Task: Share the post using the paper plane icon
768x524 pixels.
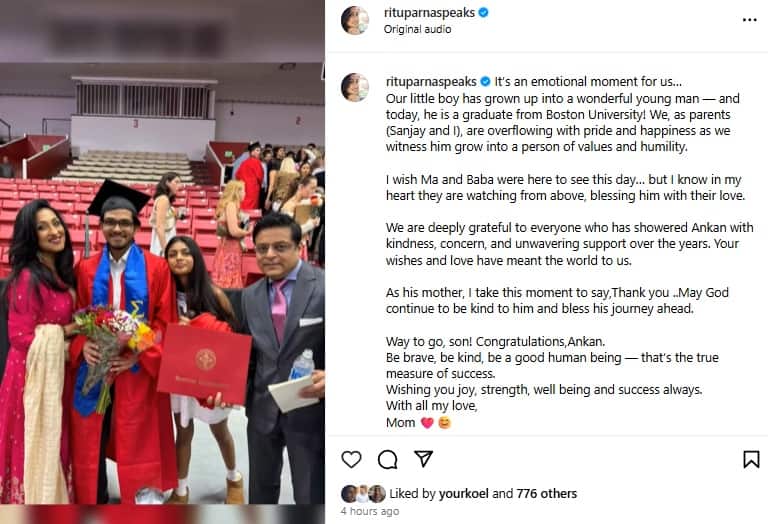Action: [x=423, y=458]
